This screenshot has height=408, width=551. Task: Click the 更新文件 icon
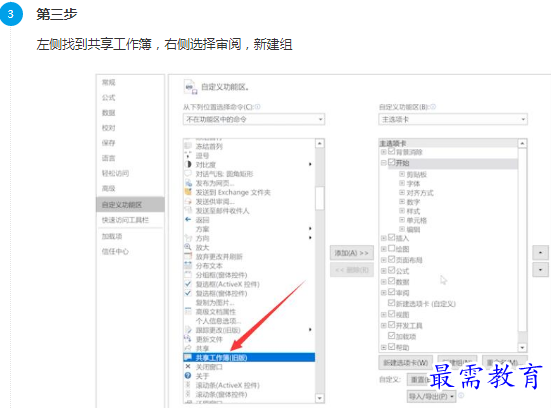coord(188,339)
